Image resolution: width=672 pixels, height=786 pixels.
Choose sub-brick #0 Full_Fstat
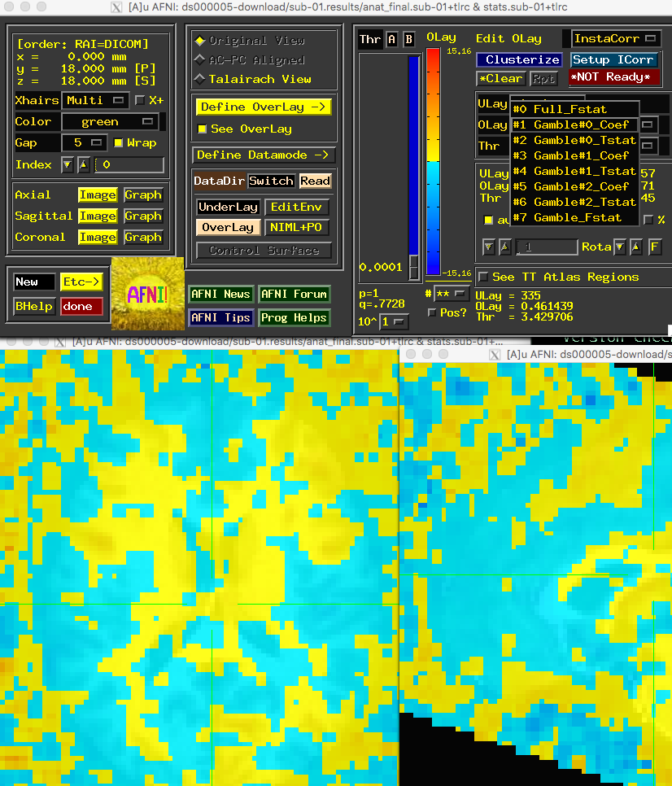click(574, 109)
